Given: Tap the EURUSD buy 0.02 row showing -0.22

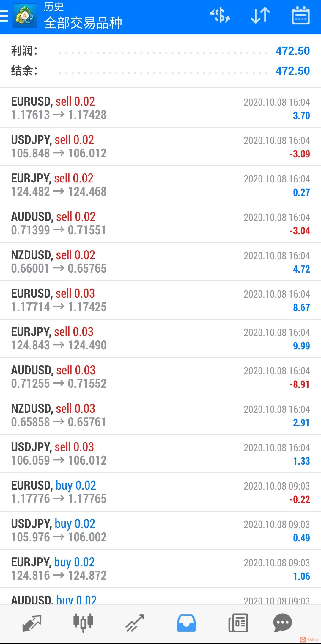Looking at the screenshot, I should [x=160, y=492].
